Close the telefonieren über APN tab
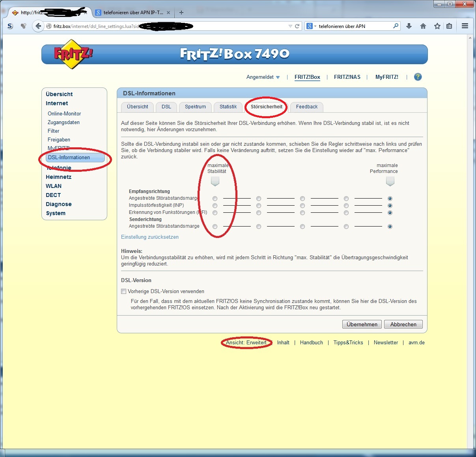This screenshot has height=457, width=476. pyautogui.click(x=168, y=13)
